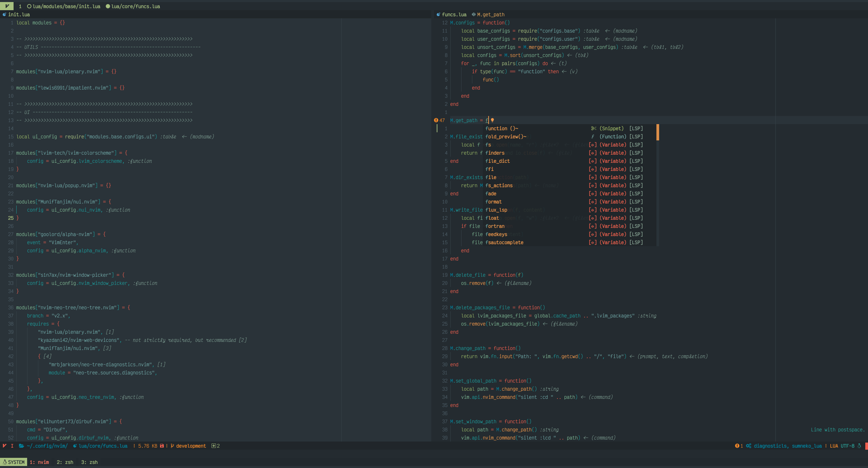The height and width of the screenshot is (468, 868).
Task: Click the UTF-8 encoding label
Action: click(848, 446)
